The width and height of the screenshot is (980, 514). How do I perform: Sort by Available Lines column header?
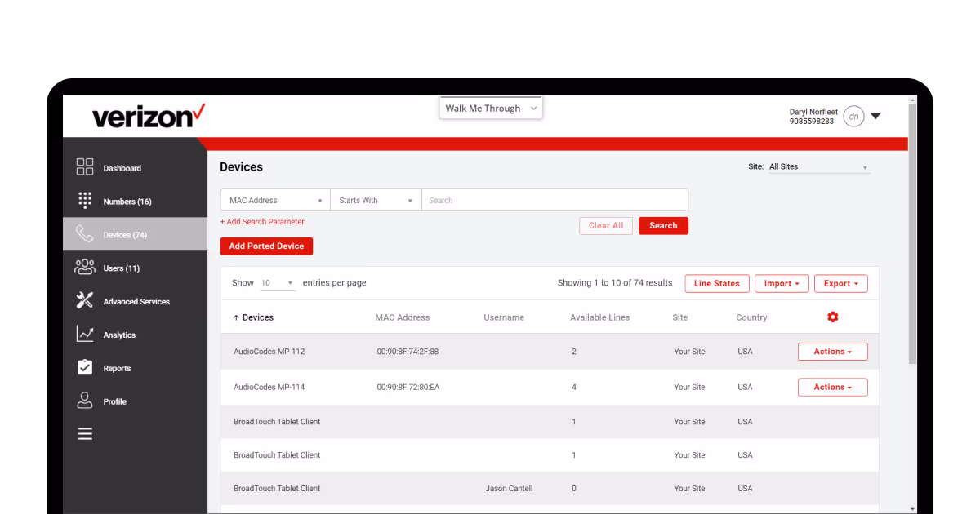[x=599, y=317]
